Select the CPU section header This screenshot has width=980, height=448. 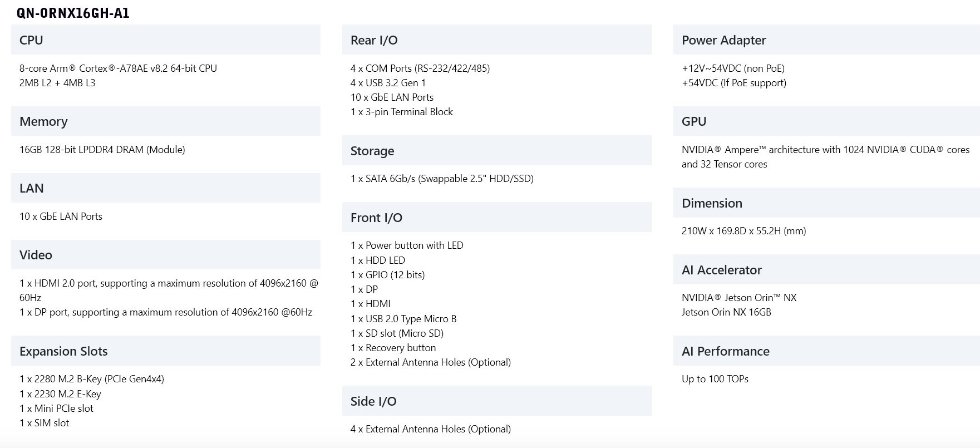click(166, 40)
